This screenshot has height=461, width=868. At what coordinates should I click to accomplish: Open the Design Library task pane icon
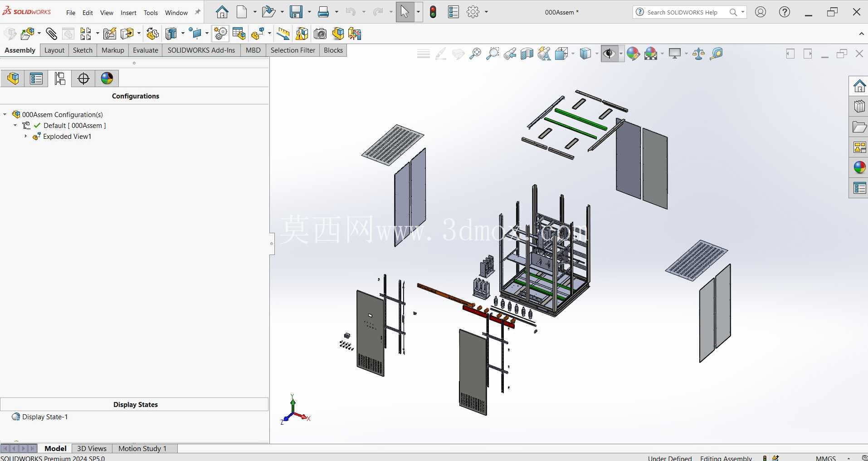click(x=859, y=106)
